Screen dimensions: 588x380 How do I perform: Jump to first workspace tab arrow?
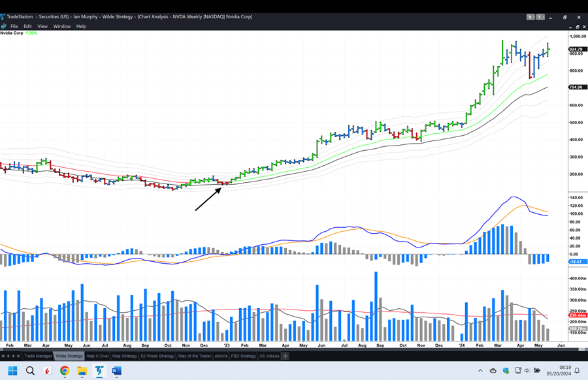point(3,356)
